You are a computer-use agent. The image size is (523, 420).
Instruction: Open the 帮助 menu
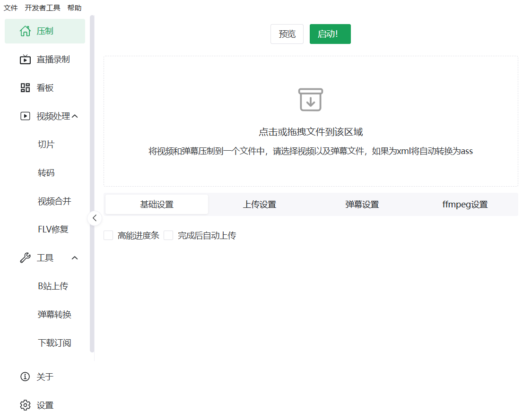click(74, 8)
